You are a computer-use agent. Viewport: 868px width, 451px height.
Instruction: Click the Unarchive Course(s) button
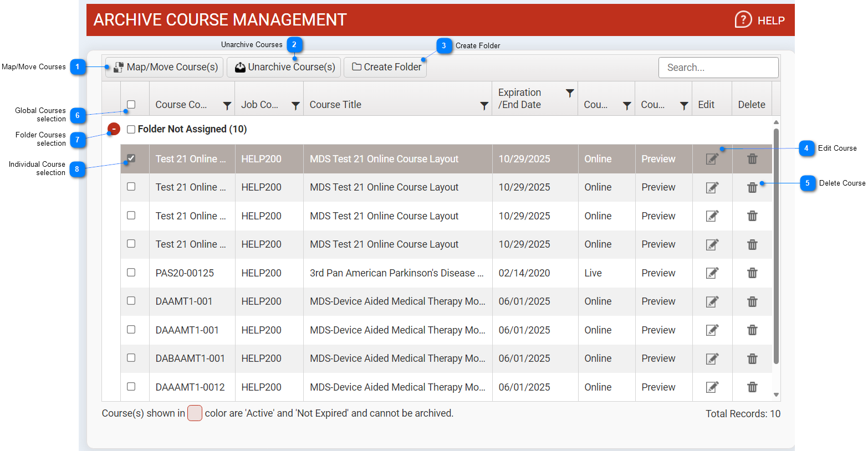tap(284, 67)
